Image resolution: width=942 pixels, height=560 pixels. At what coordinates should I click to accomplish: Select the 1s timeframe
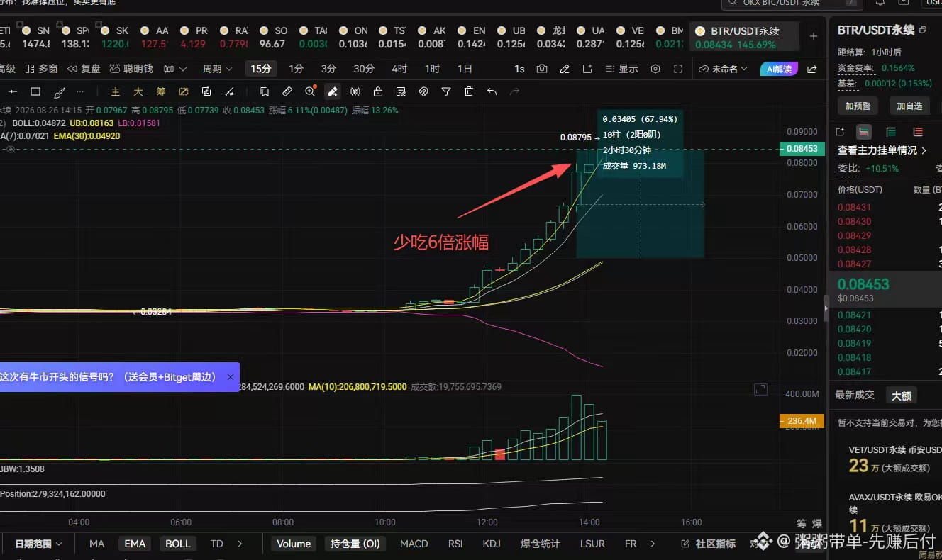[519, 69]
